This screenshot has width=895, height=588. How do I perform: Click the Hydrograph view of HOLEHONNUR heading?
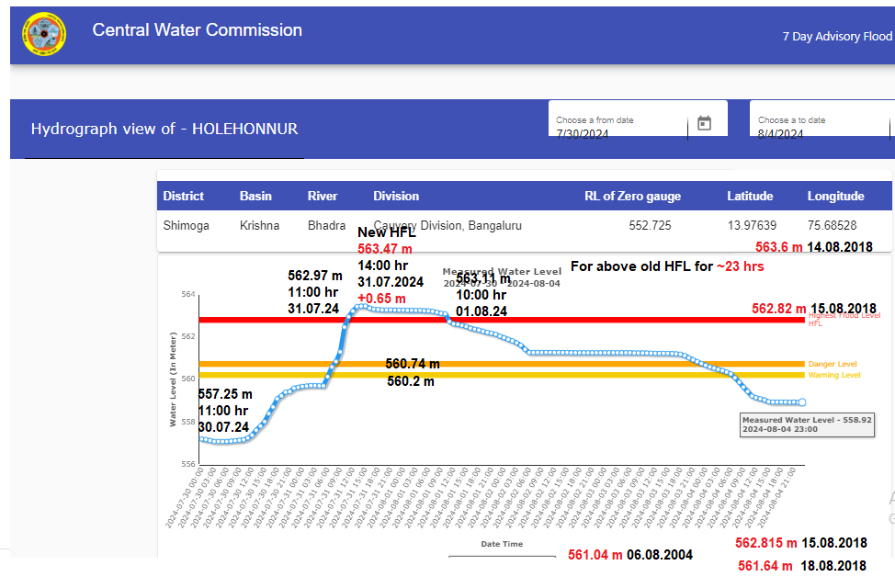164,129
